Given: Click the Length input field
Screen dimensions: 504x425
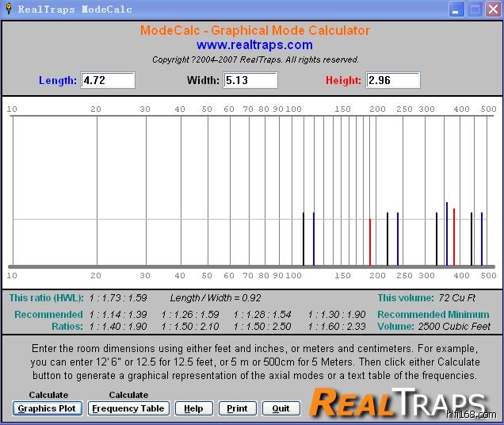Looking at the screenshot, I should 108,80.
